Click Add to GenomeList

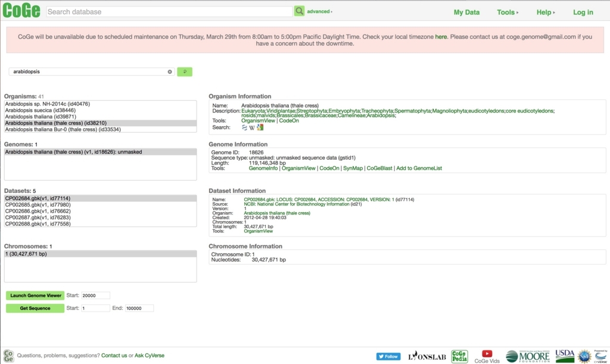pos(419,169)
